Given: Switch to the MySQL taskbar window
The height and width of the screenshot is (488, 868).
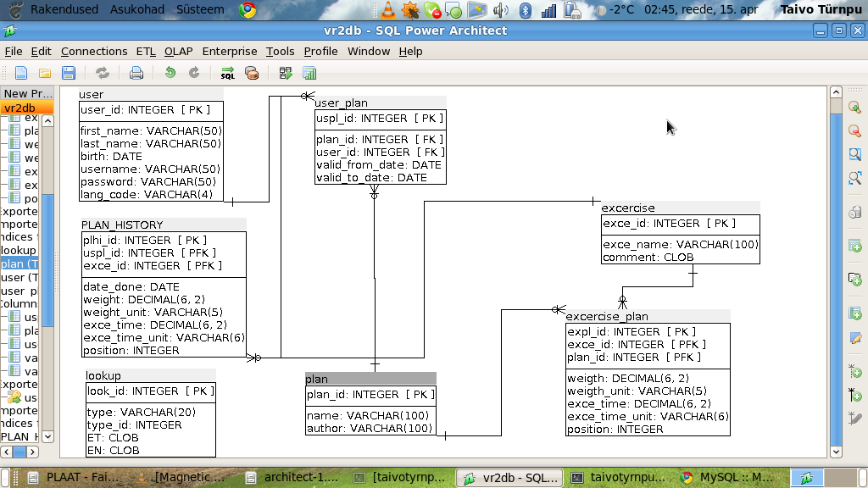Looking at the screenshot, I should [728, 478].
